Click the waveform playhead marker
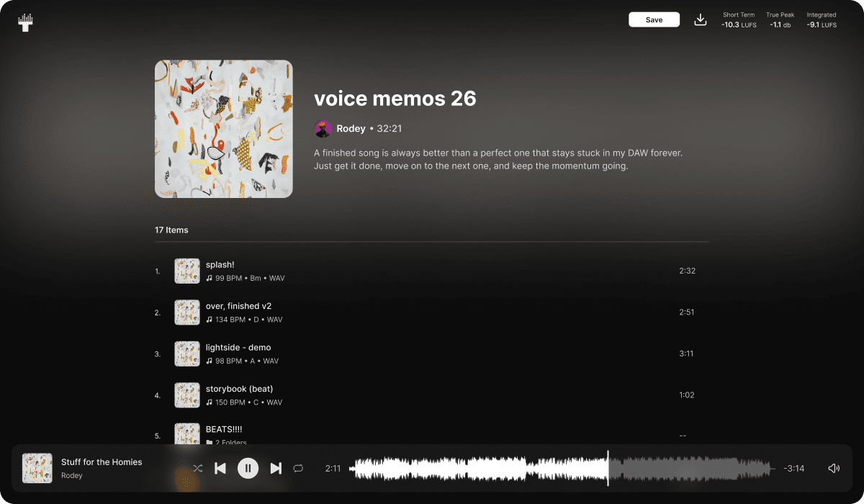Viewport: 864px width, 504px height. click(x=608, y=468)
